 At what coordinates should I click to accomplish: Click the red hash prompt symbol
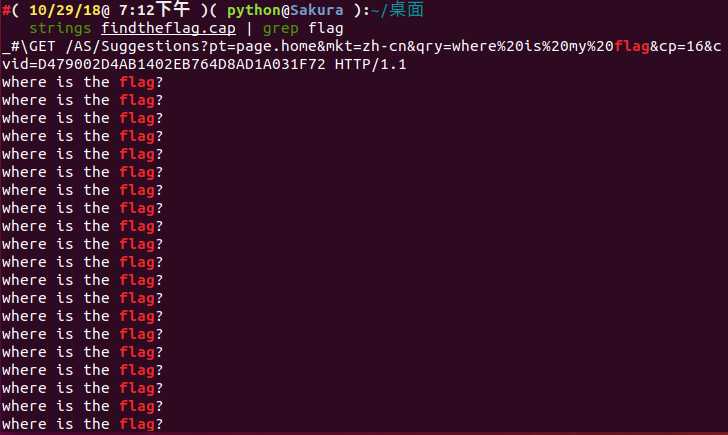point(6,10)
